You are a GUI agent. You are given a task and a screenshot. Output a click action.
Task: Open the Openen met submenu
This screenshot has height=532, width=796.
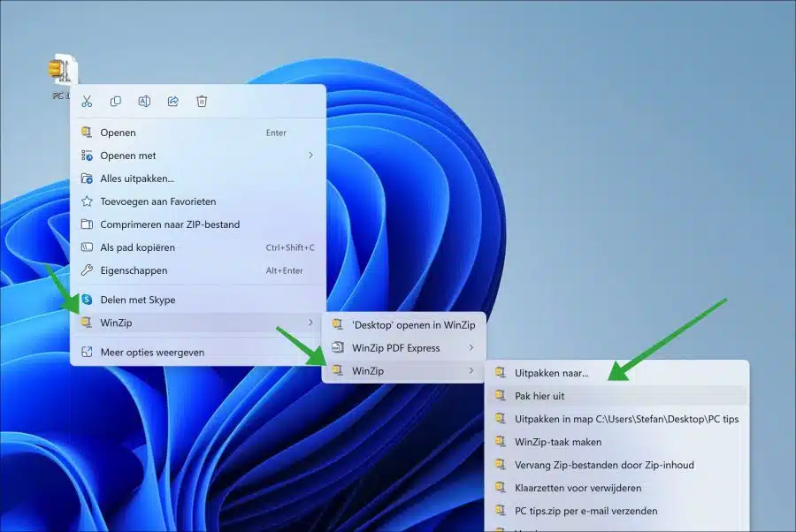198,156
